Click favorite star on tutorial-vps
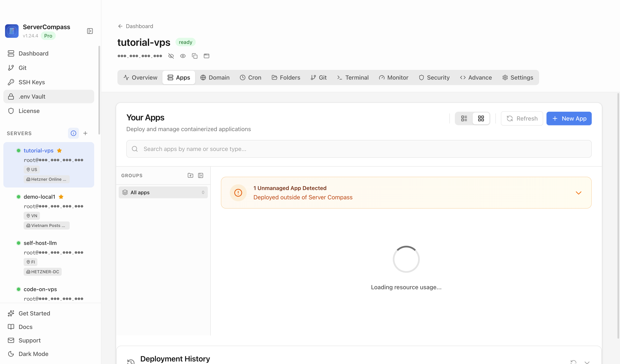The image size is (620, 364). click(59, 151)
